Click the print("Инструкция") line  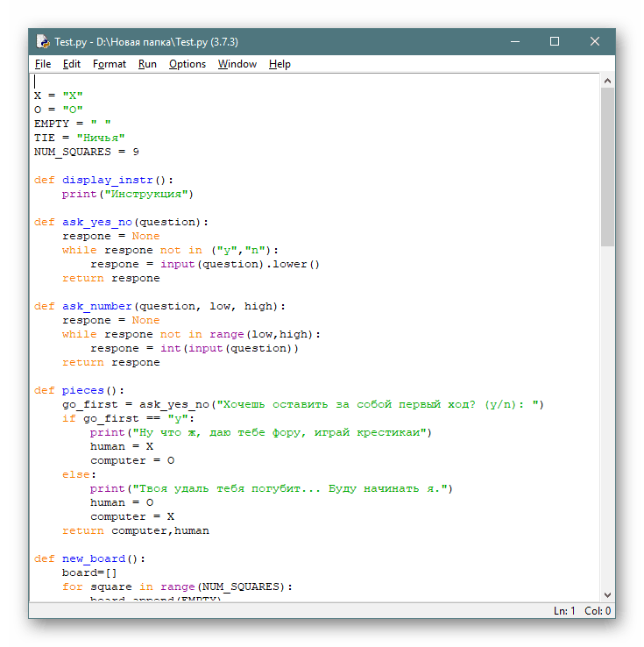pyautogui.click(x=127, y=194)
